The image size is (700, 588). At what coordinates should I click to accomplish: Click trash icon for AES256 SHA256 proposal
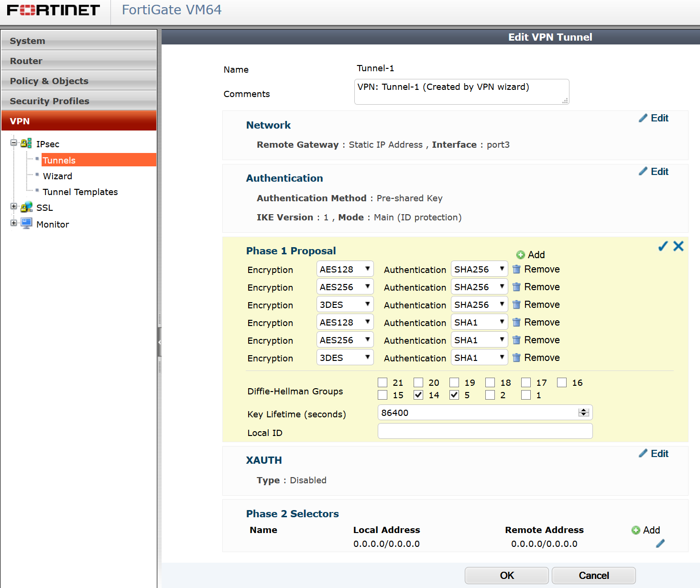click(516, 287)
